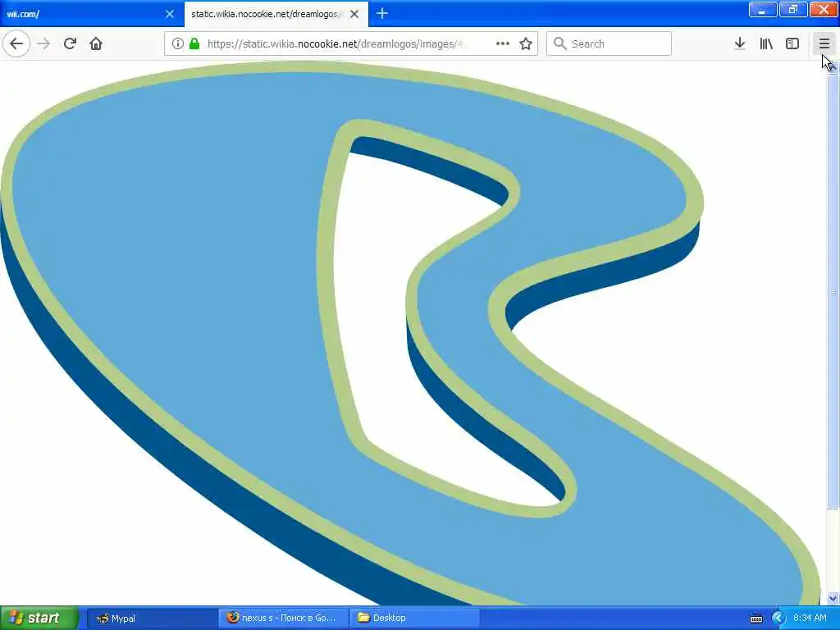Screen dimensions: 840x630
Task: Toggle the sidebar view
Action: pyautogui.click(x=792, y=43)
